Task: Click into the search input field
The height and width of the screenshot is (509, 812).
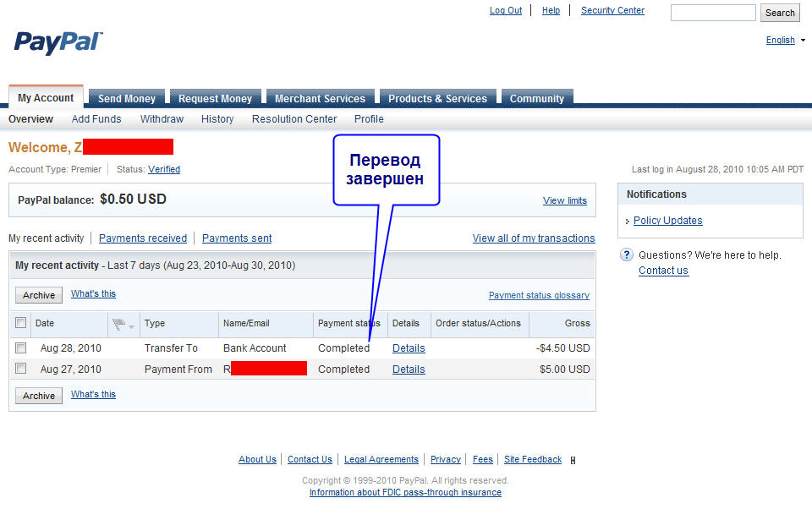Action: pyautogui.click(x=713, y=13)
